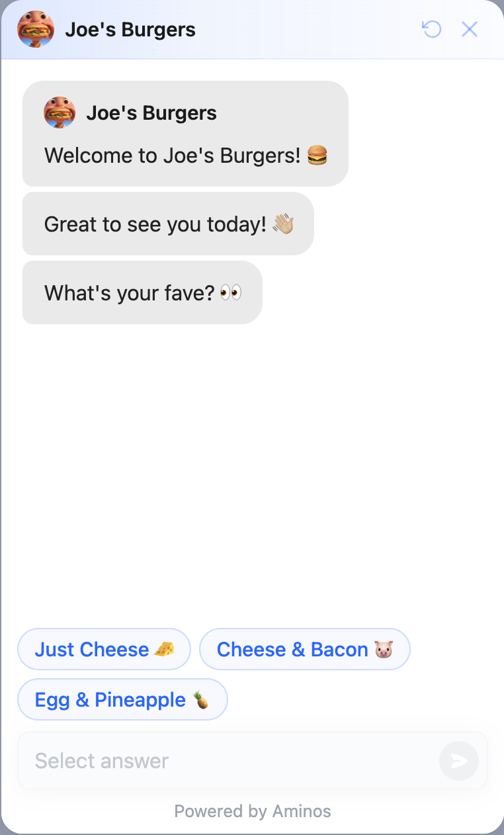Click the avatar inside the first message bubble
Image resolution: width=504 pixels, height=835 pixels.
[x=60, y=112]
